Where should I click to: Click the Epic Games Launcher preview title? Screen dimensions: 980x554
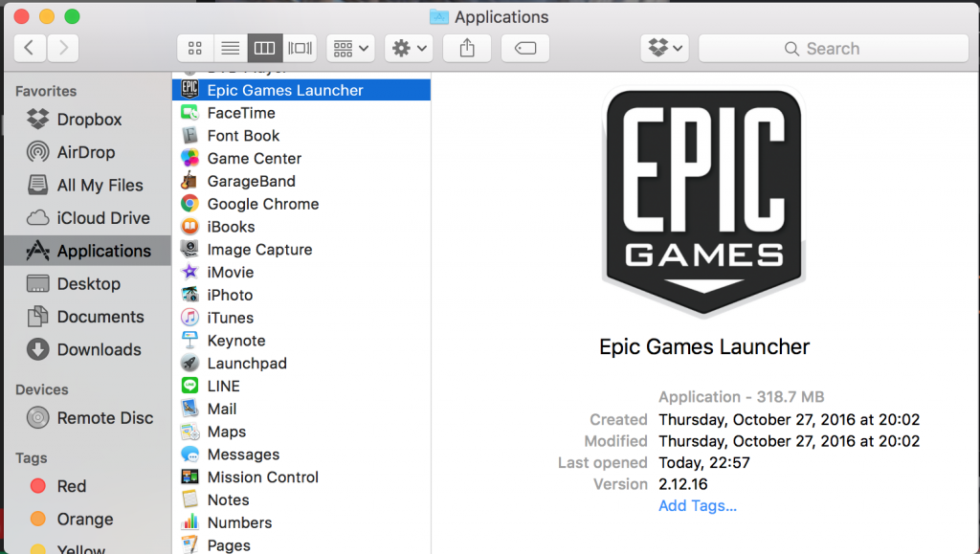704,346
